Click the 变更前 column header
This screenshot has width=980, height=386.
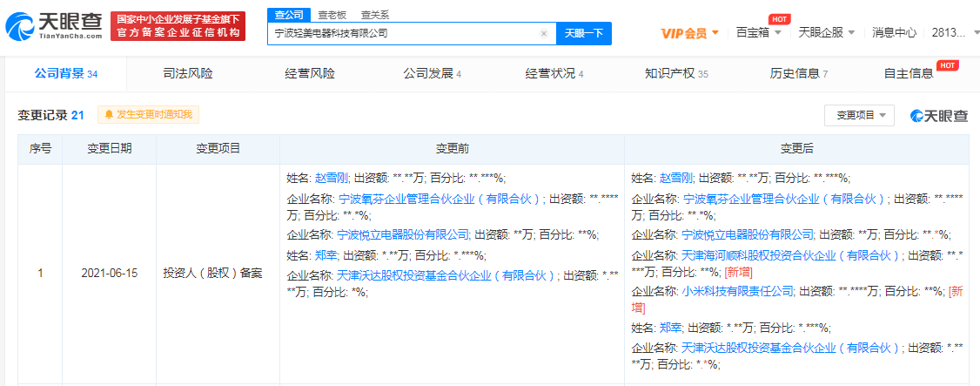pyautogui.click(x=453, y=149)
